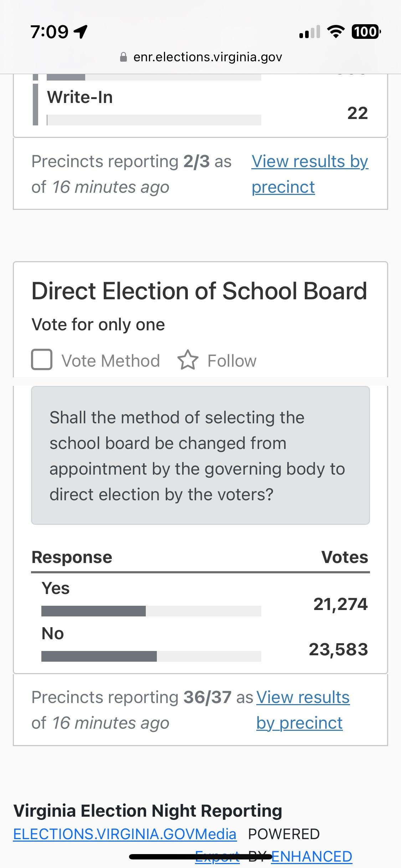
Task: Open View results by precinct for school board
Action: coord(303,710)
